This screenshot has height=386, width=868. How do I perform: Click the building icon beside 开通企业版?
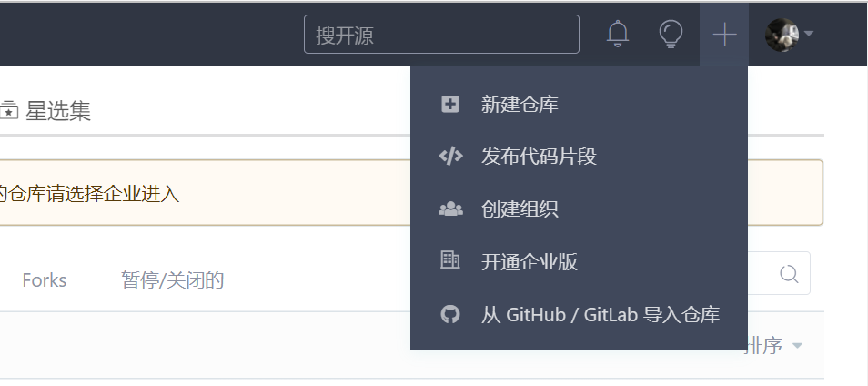(450, 261)
